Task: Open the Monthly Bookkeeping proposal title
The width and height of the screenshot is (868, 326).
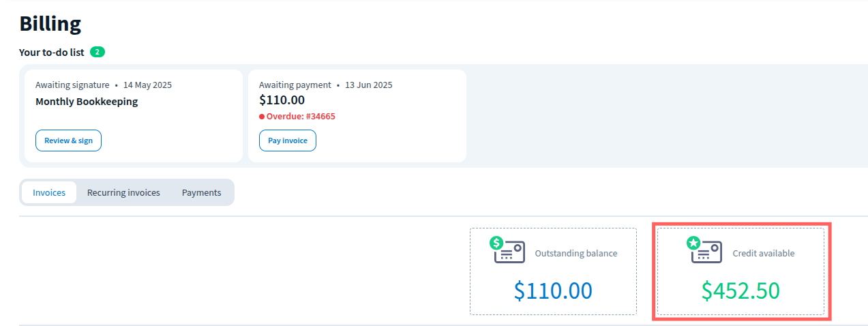Action: tap(87, 102)
